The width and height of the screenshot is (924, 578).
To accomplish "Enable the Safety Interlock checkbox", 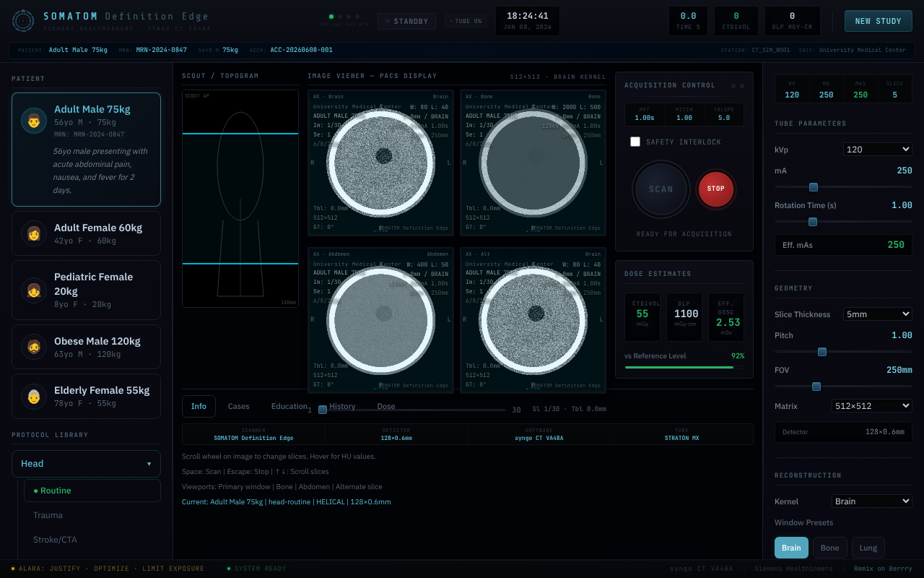I will [635, 142].
